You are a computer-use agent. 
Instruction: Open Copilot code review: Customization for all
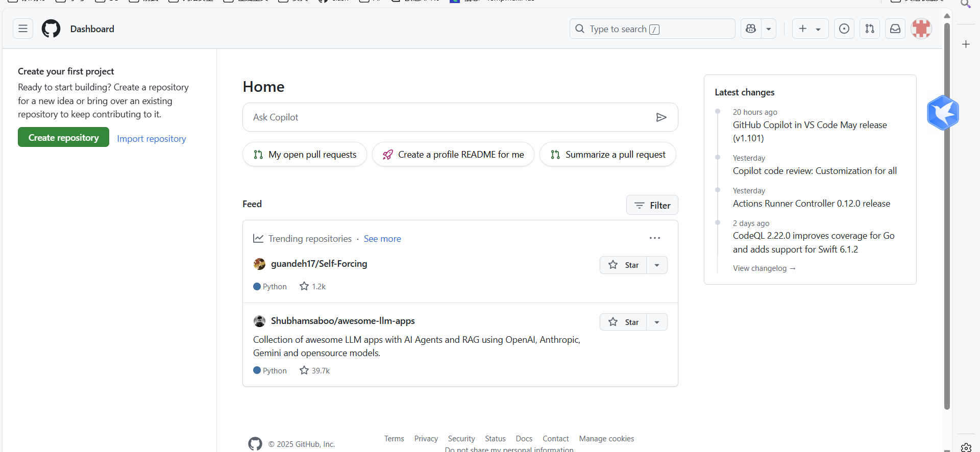point(815,171)
